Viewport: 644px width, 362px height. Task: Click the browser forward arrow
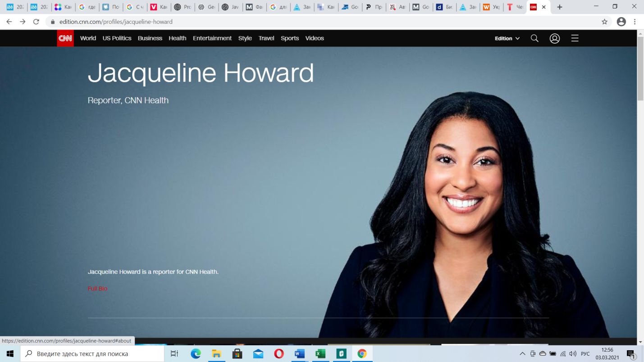click(23, 22)
